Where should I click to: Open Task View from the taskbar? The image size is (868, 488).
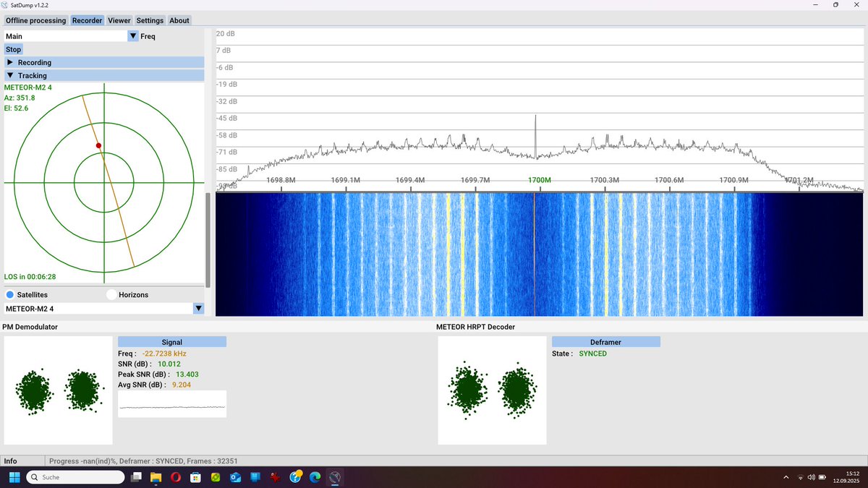point(136,477)
